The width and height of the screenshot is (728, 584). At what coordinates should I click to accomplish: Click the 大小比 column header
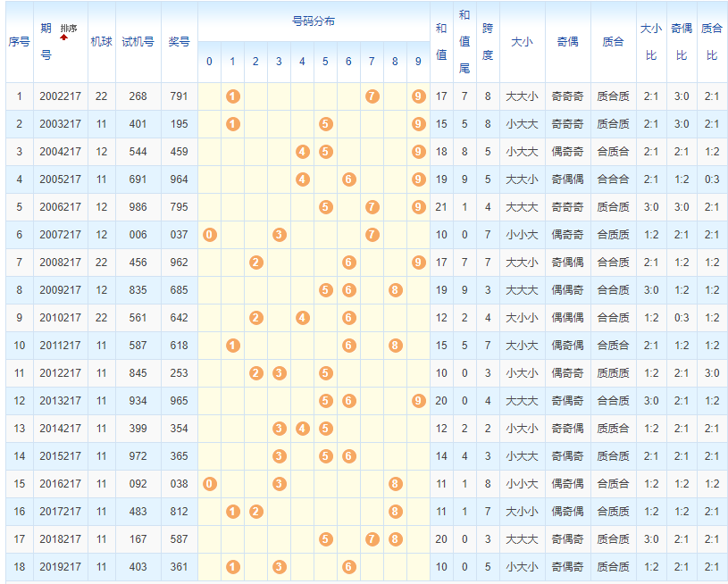point(651,42)
